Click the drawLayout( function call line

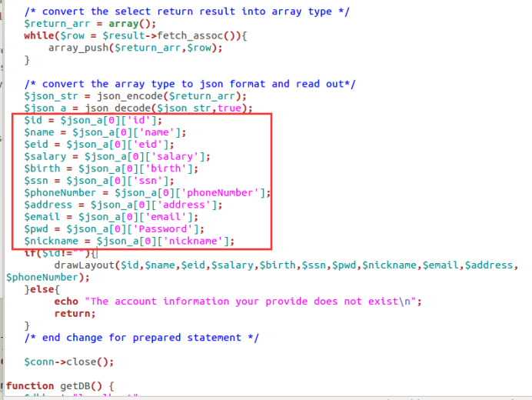[286, 265]
